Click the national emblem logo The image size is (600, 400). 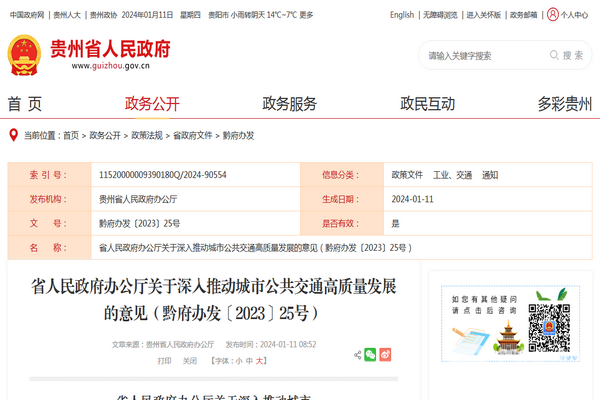24,55
